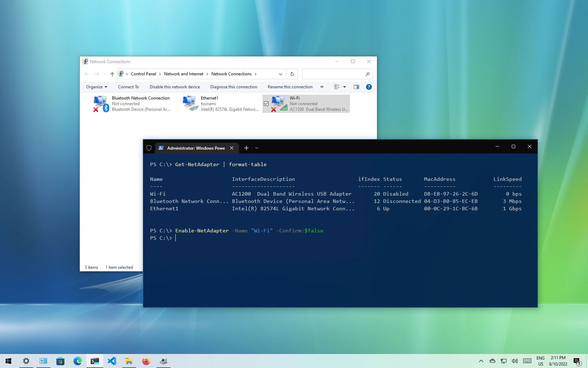Open the address bar history dropdown arrow
Screen dimensions: 588x368
280,74
